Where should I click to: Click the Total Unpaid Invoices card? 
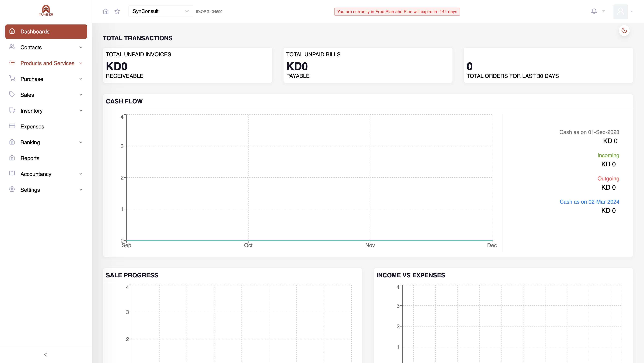[x=187, y=65]
